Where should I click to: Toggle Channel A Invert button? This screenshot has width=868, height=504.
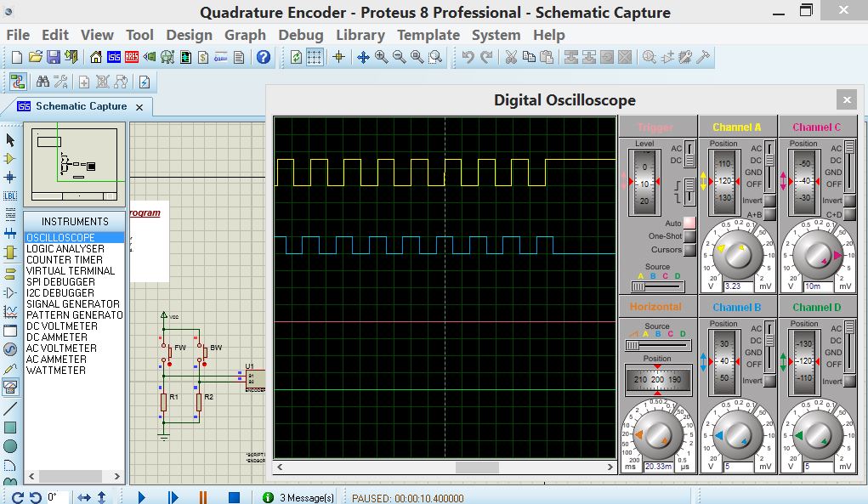[x=770, y=201]
